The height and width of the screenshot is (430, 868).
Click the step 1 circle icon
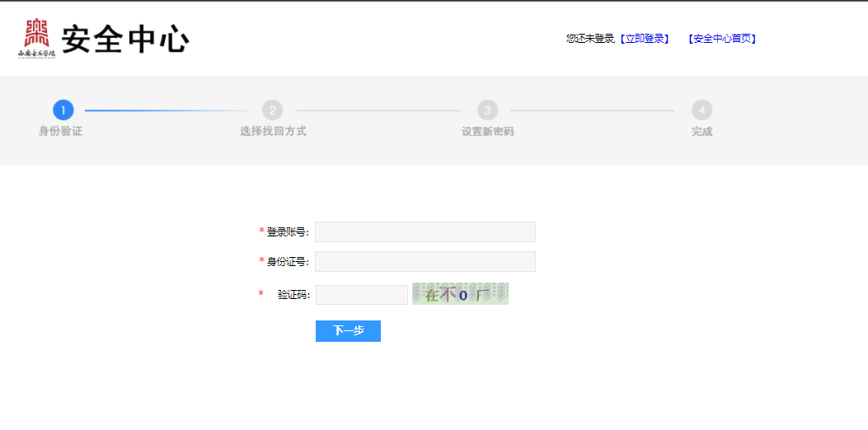pyautogui.click(x=63, y=110)
